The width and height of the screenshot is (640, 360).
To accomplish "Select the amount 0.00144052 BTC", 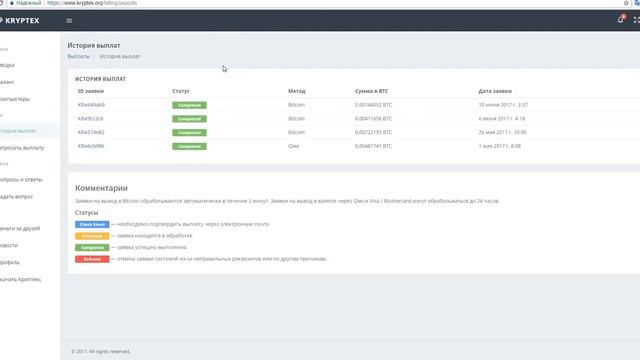I will (373, 105).
